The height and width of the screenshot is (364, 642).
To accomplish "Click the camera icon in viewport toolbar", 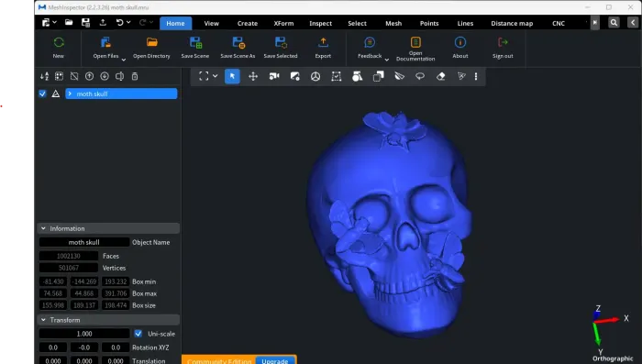I will (274, 76).
